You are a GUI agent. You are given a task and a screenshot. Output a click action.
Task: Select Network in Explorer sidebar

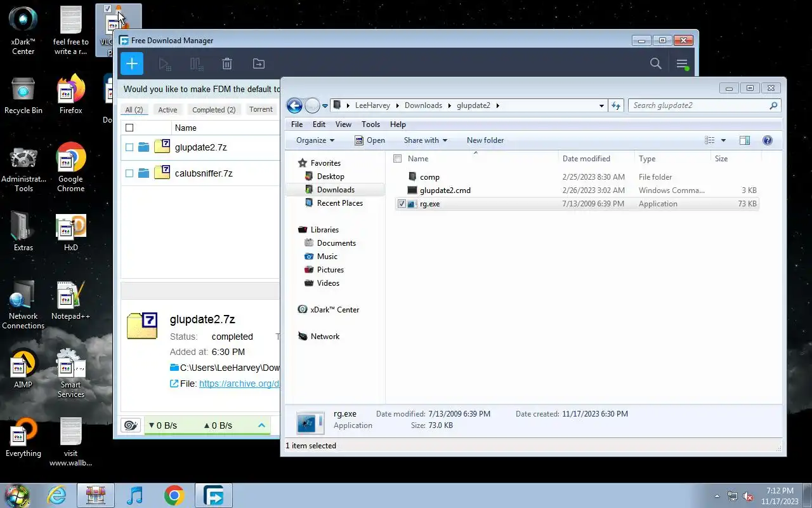pos(325,337)
